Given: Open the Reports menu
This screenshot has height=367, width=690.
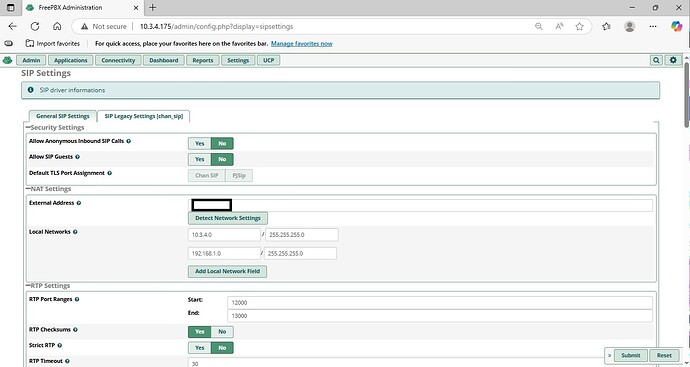Looking at the screenshot, I should click(203, 60).
